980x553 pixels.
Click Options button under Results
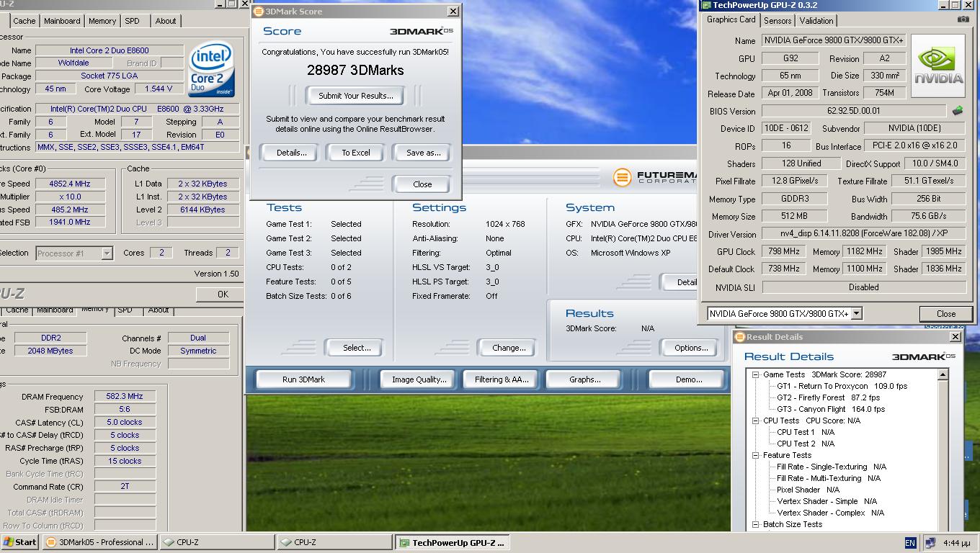pos(690,348)
